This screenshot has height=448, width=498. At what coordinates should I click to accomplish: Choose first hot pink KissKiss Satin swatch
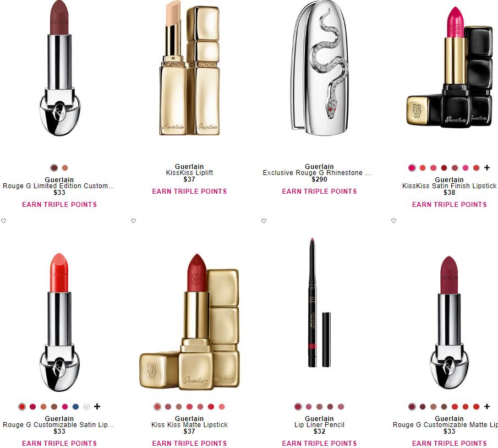coord(412,168)
